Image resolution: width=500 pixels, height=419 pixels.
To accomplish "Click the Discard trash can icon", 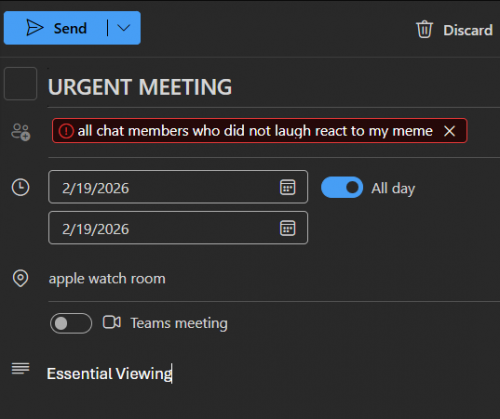I will (424, 29).
